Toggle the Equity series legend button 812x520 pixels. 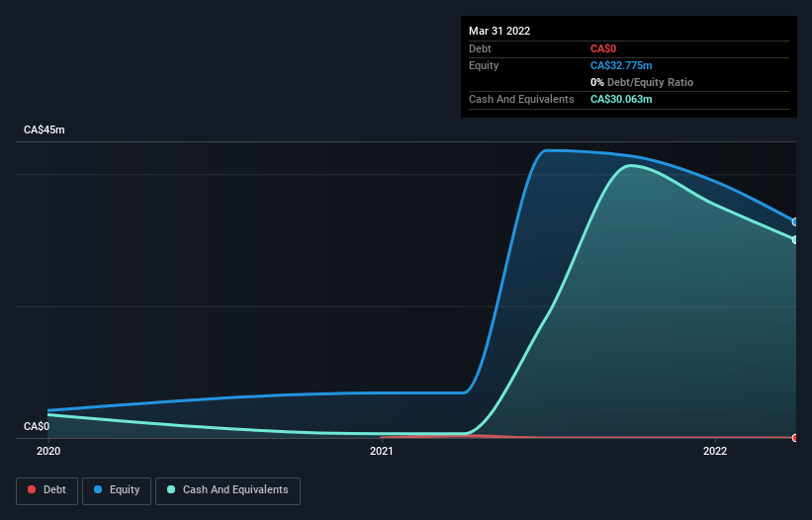point(117,490)
